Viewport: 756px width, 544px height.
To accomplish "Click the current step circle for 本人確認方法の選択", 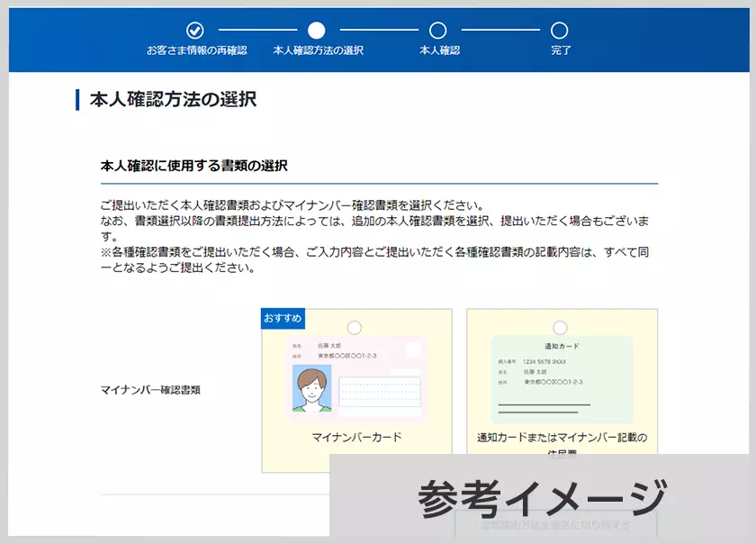I will click(x=317, y=31).
